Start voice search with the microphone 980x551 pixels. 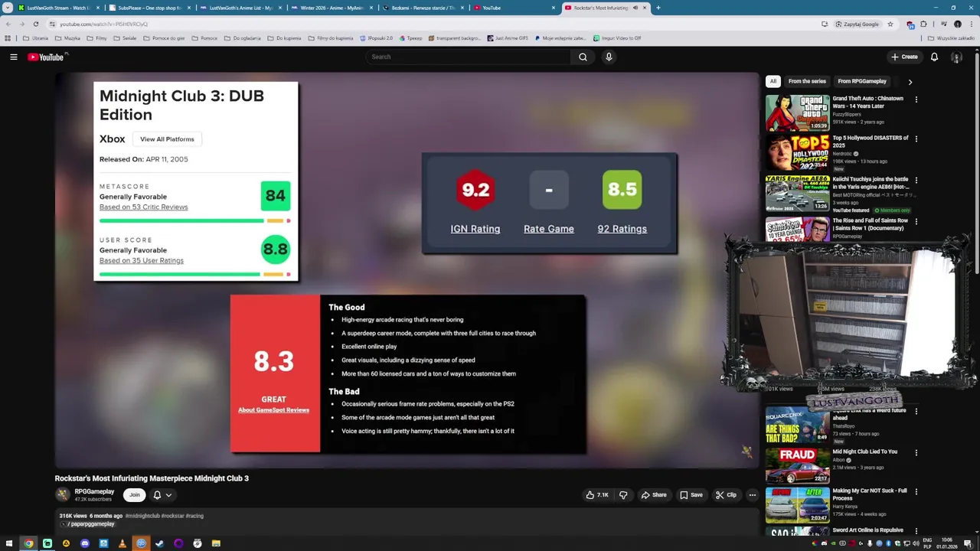point(609,57)
